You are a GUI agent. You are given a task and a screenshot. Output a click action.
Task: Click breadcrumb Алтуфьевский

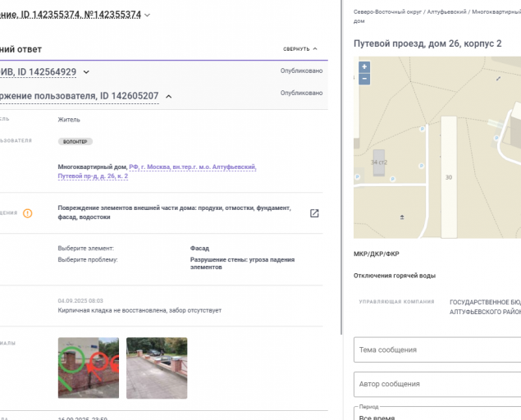(446, 12)
